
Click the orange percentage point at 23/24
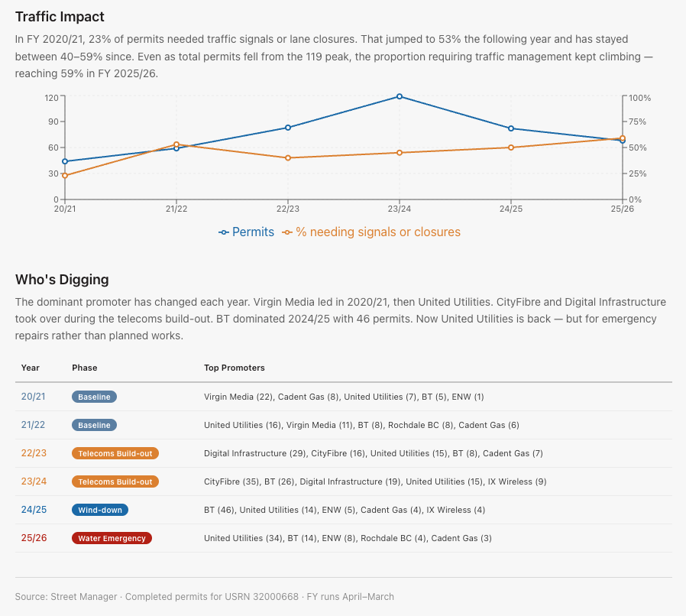[400, 153]
